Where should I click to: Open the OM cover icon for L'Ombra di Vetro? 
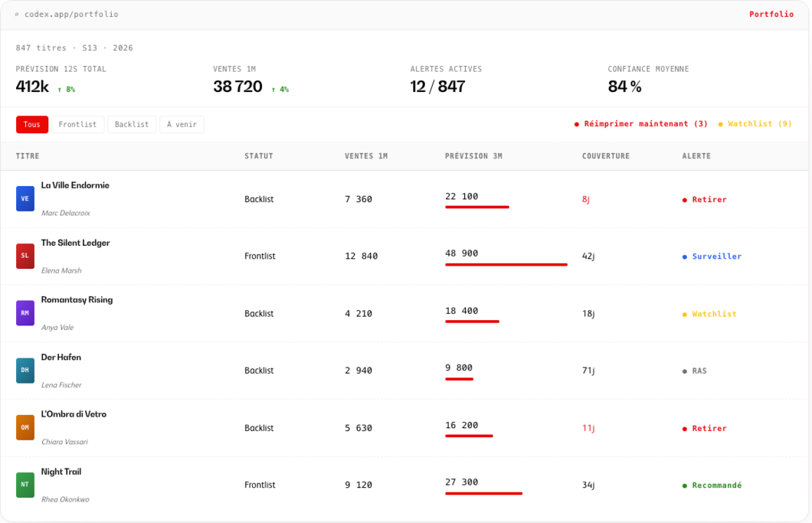(x=25, y=428)
